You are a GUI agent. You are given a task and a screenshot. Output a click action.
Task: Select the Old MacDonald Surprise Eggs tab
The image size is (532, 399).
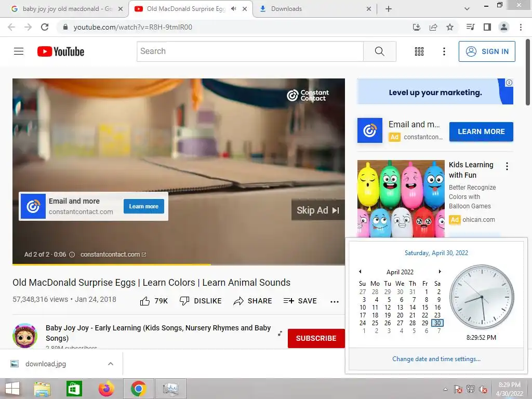click(x=185, y=9)
